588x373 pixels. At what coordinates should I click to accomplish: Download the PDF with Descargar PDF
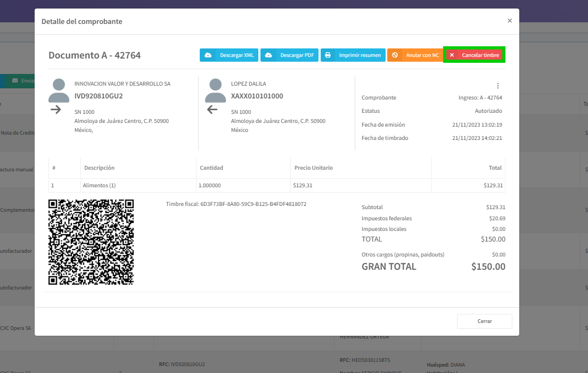(290, 55)
